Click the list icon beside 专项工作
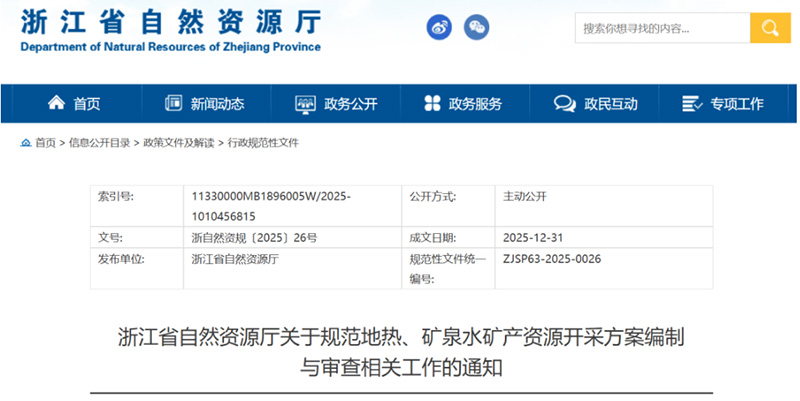The image size is (800, 401). pos(692,103)
